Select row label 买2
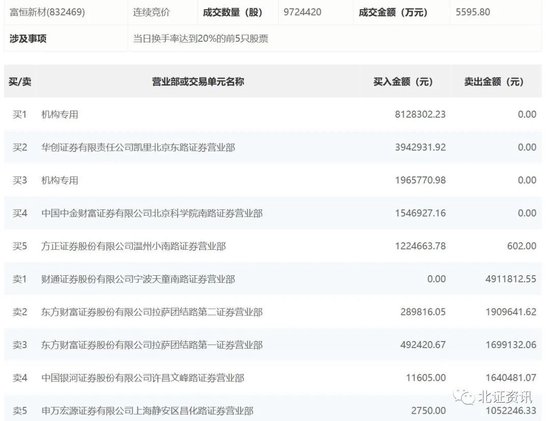 [x=20, y=147]
